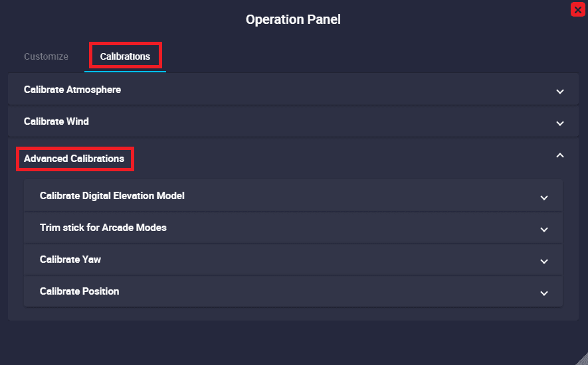Open Calibrate Digital Elevation Model label
Image resolution: width=588 pixels, height=365 pixels.
click(x=112, y=196)
